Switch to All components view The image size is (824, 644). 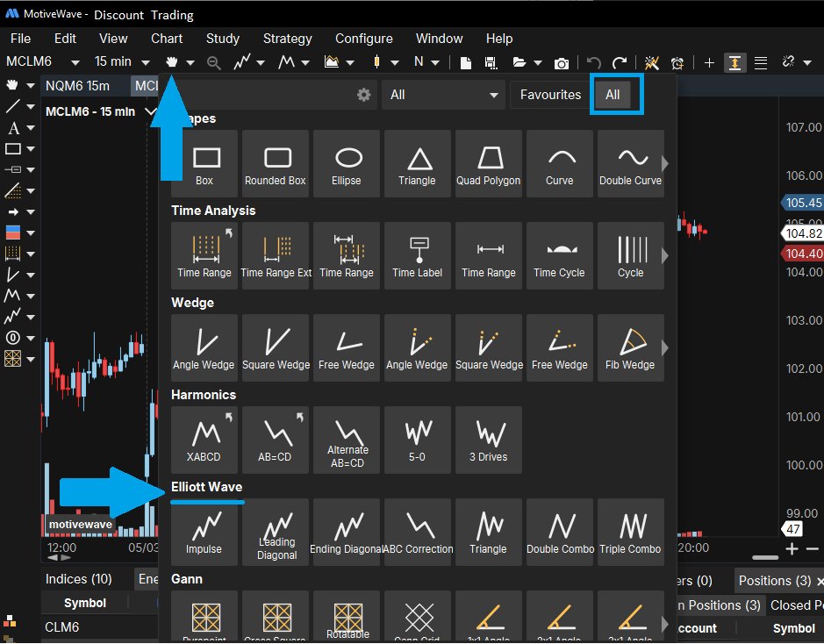(613, 95)
